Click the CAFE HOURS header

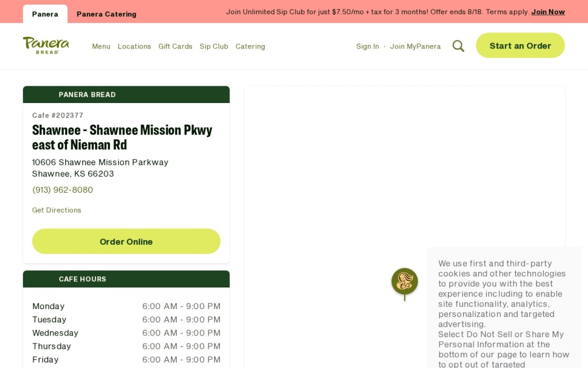click(x=126, y=279)
